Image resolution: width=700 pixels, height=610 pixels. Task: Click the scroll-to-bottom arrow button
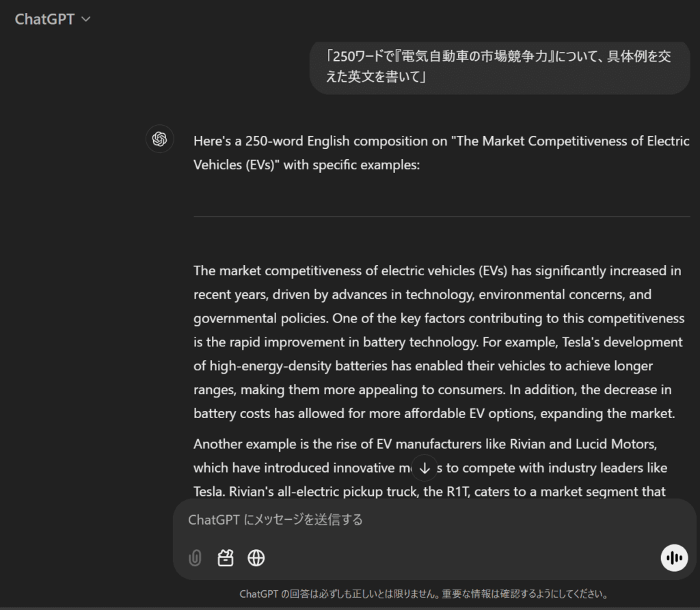click(x=425, y=468)
